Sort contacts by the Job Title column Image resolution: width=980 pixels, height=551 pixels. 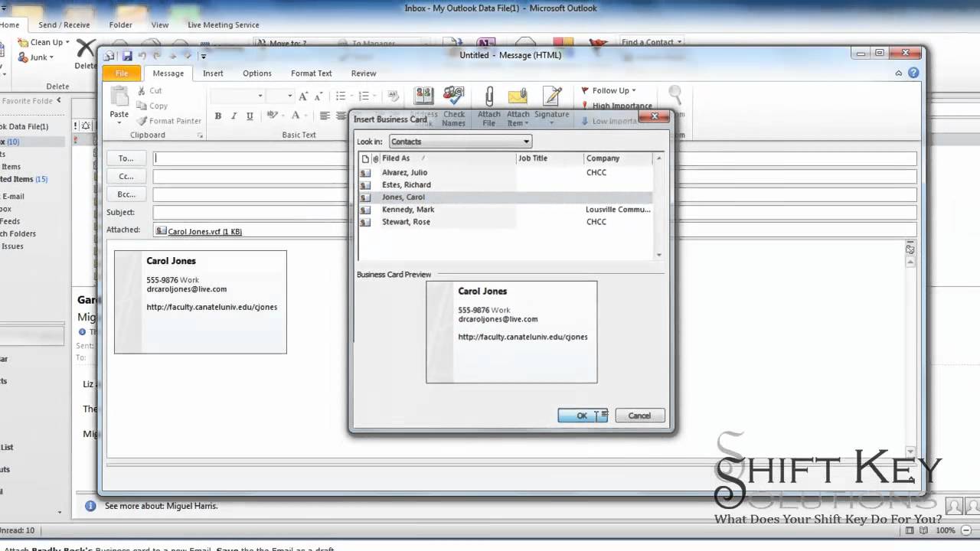[550, 158]
